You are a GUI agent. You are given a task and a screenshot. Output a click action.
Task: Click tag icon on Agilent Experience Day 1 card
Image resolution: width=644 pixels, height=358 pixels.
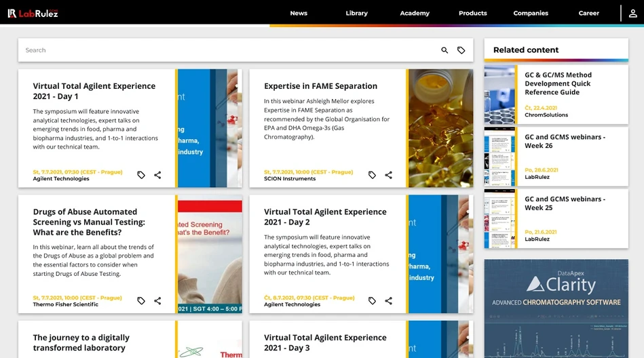pos(141,175)
